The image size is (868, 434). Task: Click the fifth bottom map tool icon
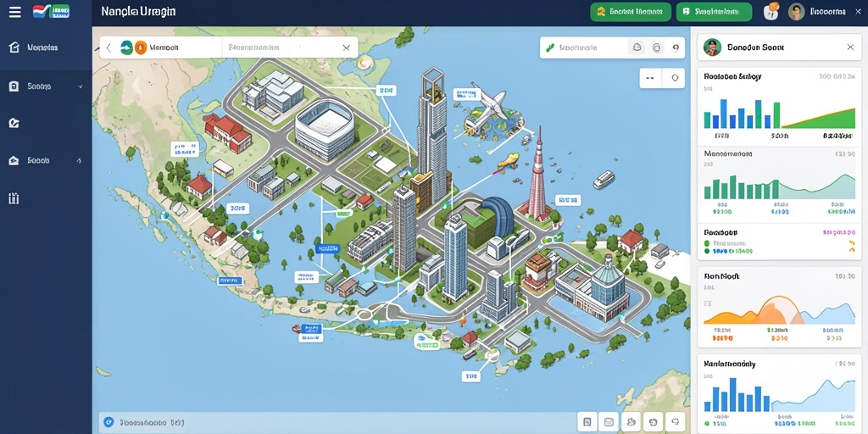tap(675, 422)
